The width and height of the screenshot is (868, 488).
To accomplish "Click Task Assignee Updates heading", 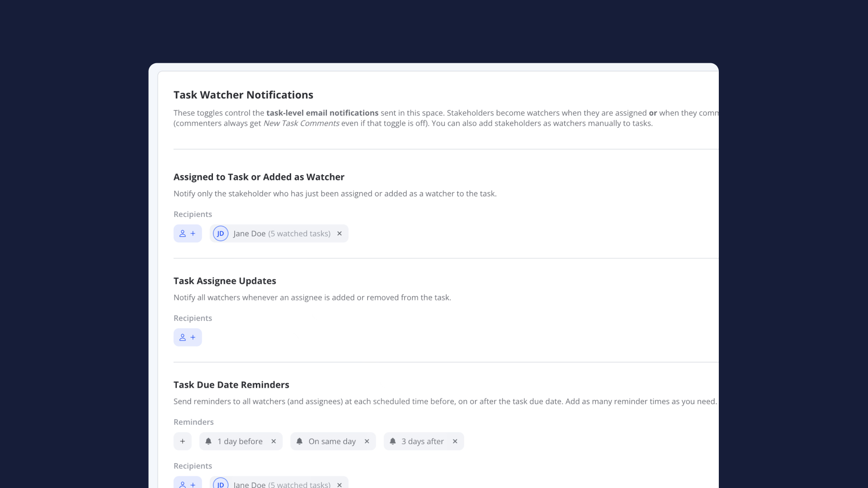I will tap(225, 281).
